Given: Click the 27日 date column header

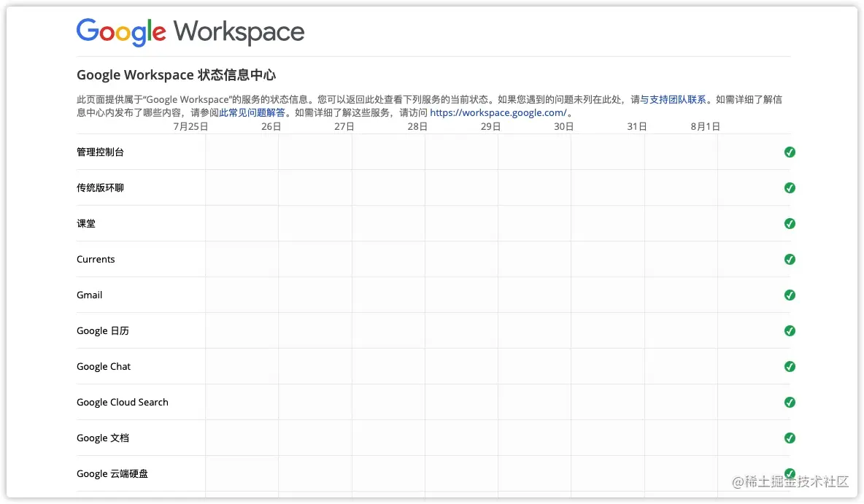Looking at the screenshot, I should tap(344, 127).
